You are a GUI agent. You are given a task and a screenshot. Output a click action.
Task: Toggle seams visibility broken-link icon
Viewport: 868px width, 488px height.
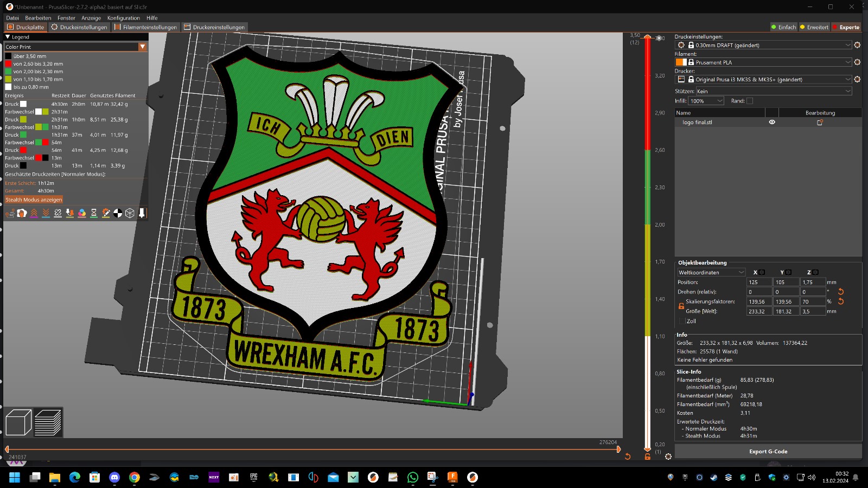click(58, 213)
